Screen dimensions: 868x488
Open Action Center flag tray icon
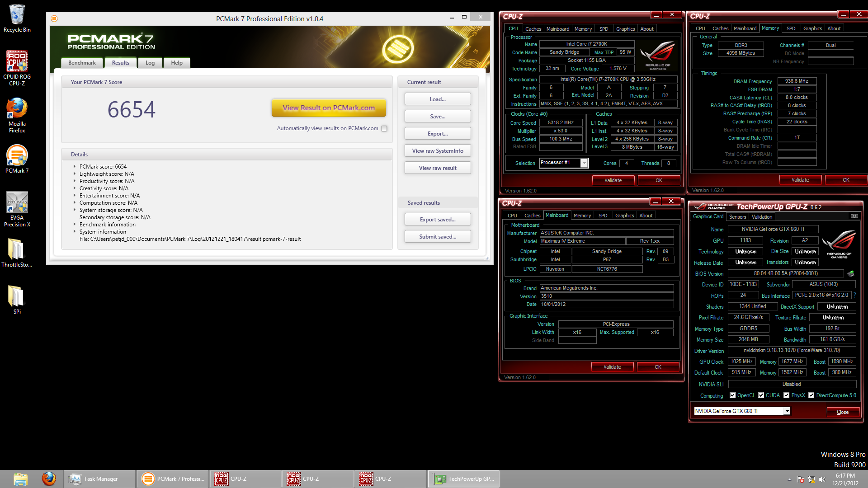tap(801, 479)
